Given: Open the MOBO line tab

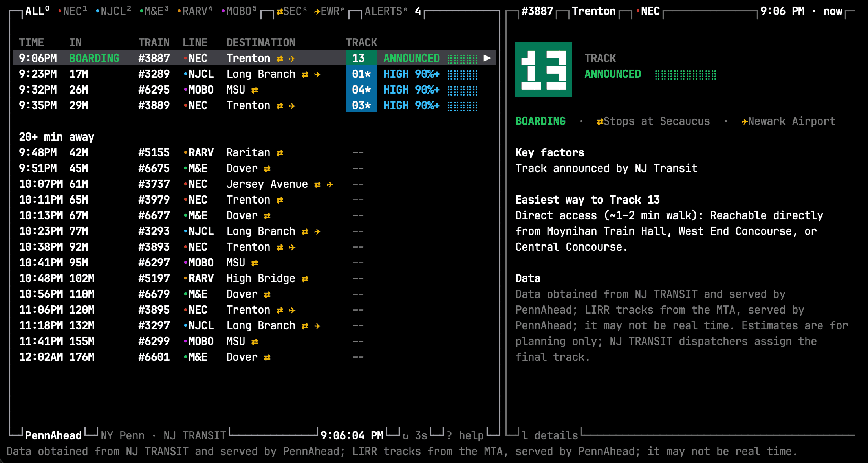Looking at the screenshot, I should point(239,11).
